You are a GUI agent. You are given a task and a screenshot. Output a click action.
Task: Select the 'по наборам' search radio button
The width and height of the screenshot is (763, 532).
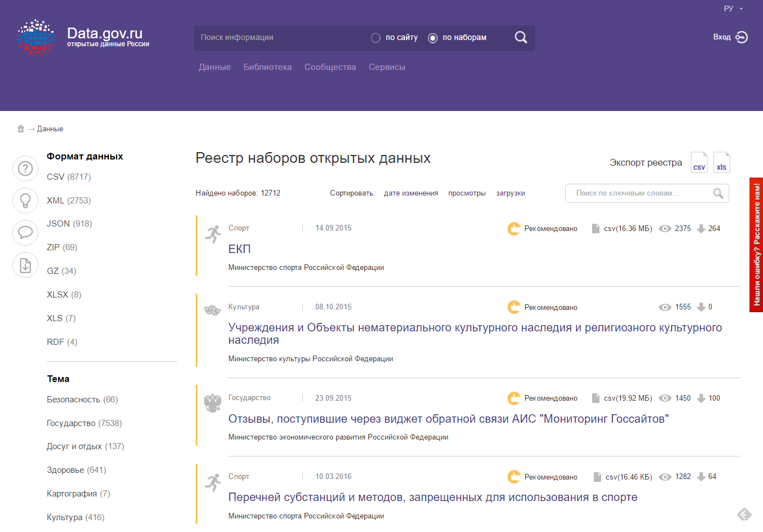(x=433, y=38)
